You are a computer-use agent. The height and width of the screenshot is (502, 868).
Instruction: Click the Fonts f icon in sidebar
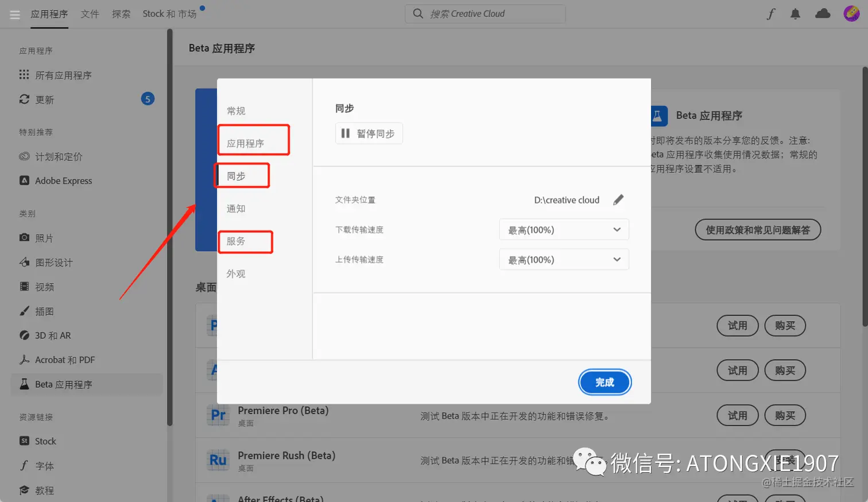[x=24, y=465]
